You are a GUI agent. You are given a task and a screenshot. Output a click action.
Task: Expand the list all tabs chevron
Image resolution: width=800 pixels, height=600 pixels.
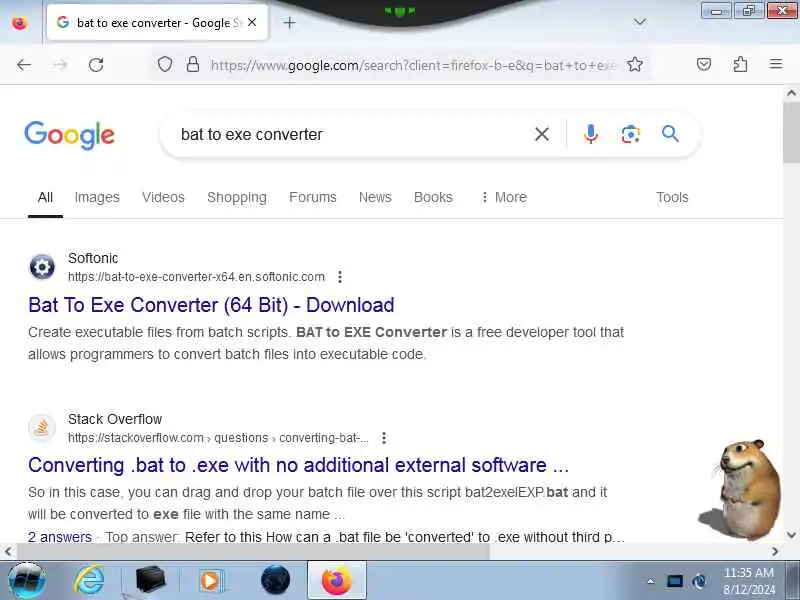[x=640, y=22]
